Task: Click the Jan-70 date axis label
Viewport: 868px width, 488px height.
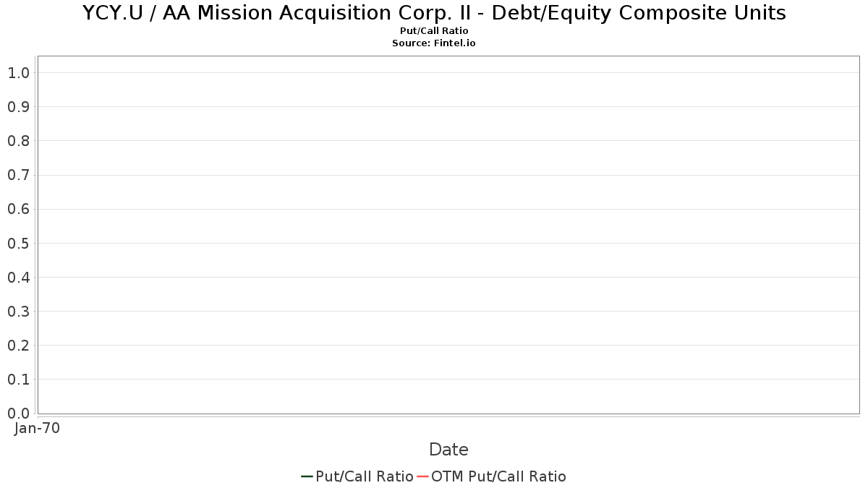Action: (x=37, y=428)
